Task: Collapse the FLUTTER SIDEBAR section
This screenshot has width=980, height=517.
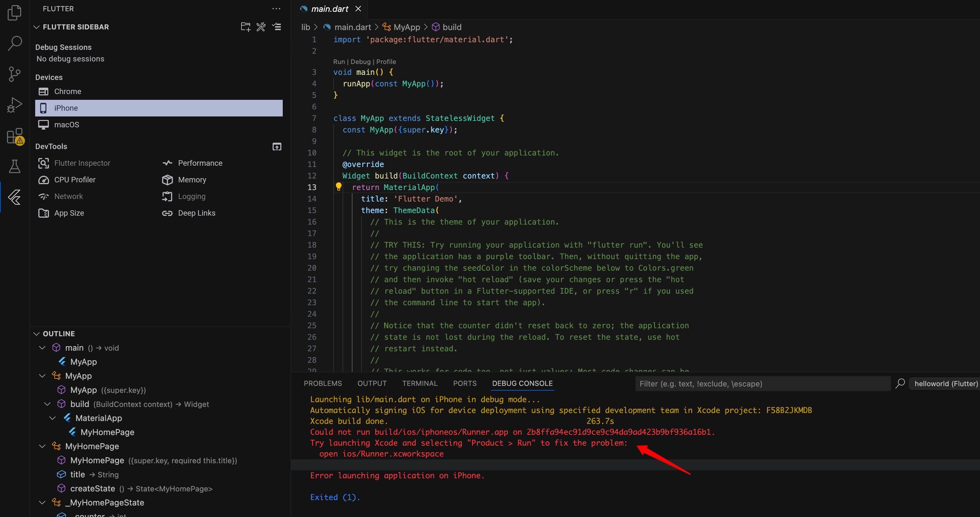Action: 37,27
